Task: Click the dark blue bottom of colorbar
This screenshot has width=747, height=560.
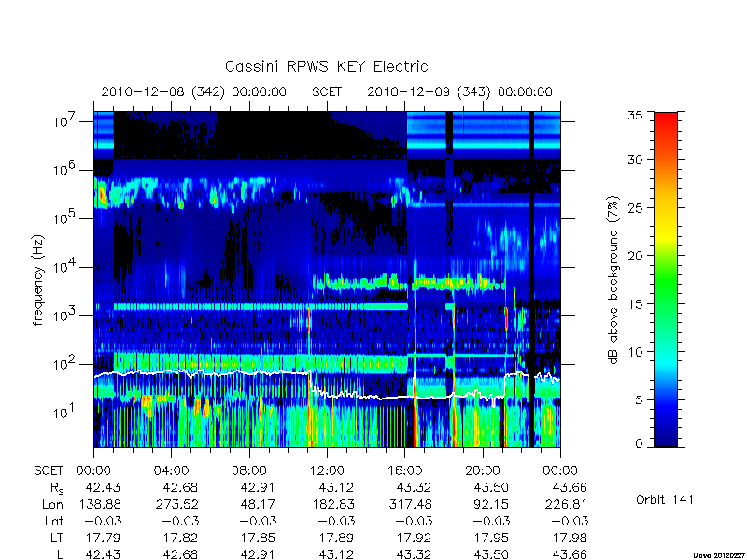Action: tap(666, 436)
